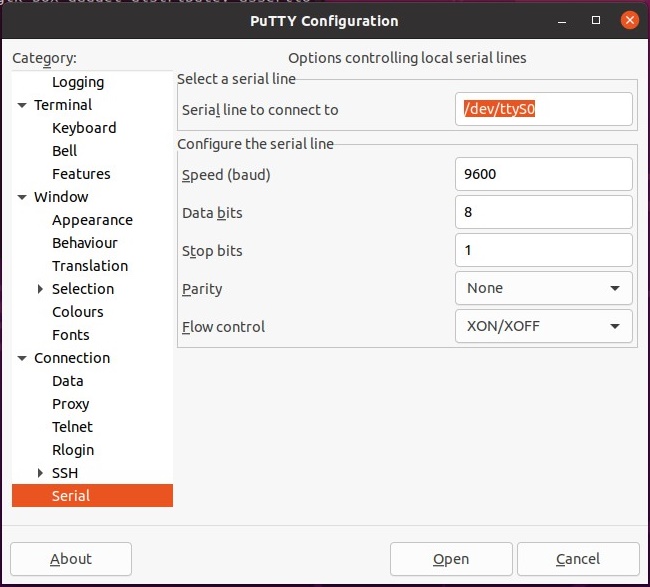650x587 pixels.
Task: Collapse the Window category arrow
Action: (x=22, y=197)
